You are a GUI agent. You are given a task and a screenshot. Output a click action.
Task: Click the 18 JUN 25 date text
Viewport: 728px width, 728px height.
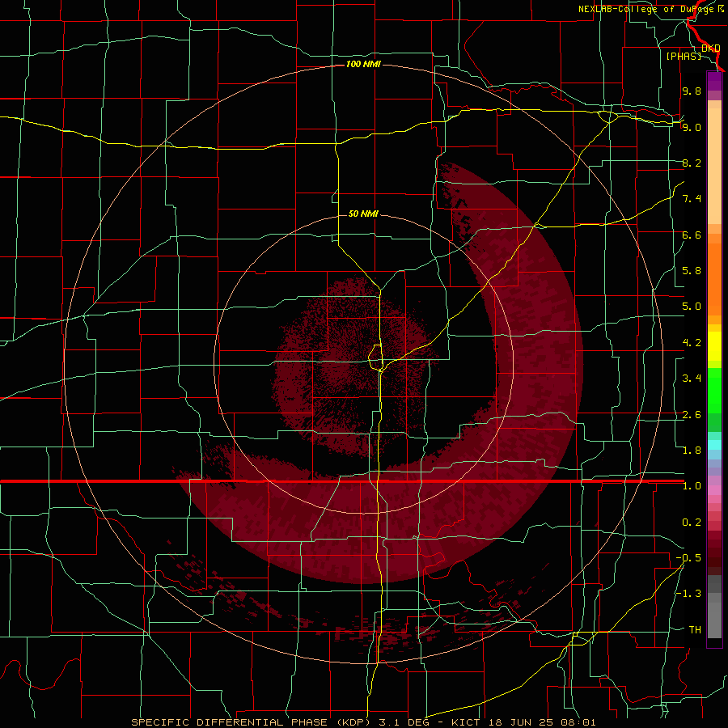(520, 722)
